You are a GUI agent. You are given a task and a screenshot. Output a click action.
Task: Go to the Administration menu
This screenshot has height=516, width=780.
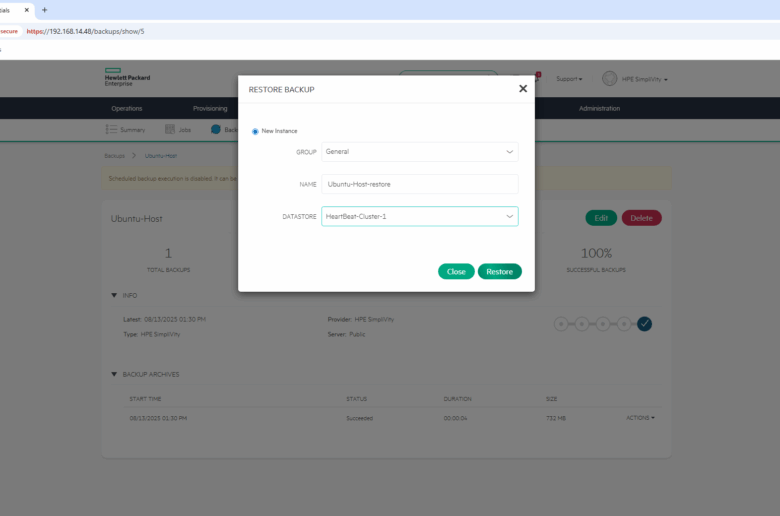[599, 108]
